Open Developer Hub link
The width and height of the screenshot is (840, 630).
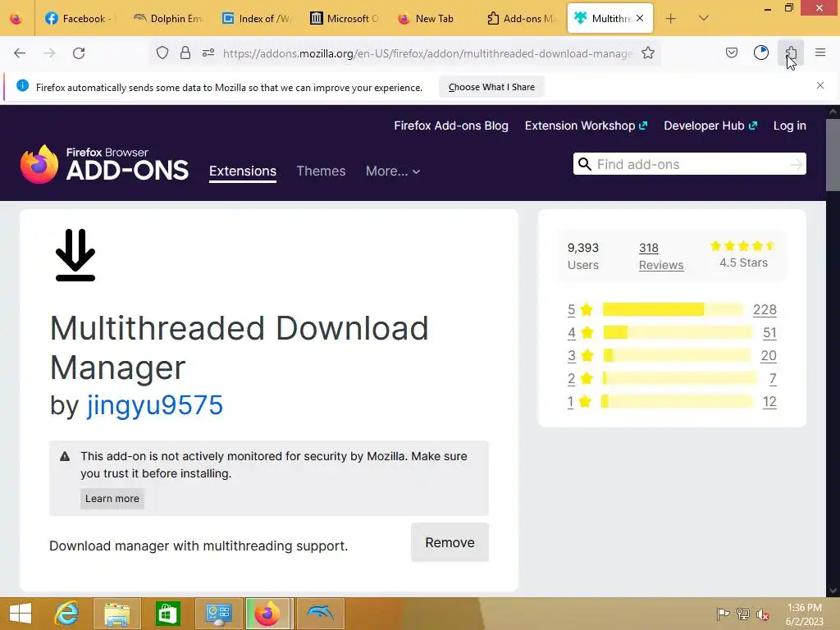(710, 126)
